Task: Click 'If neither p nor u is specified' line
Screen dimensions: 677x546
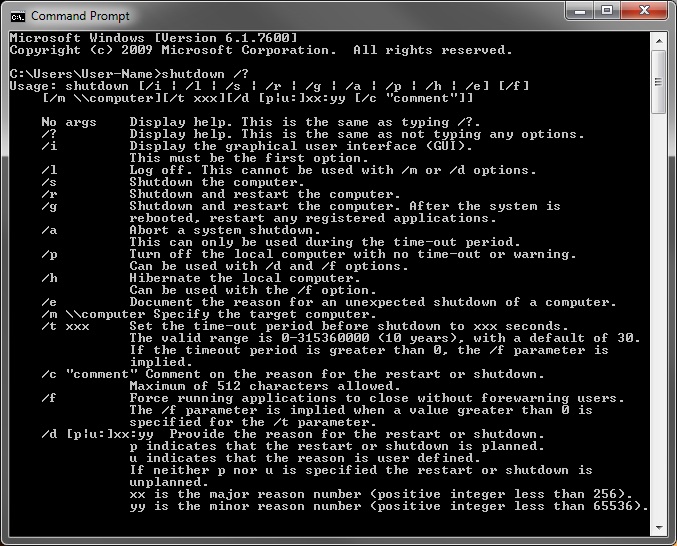Action: 361,470
